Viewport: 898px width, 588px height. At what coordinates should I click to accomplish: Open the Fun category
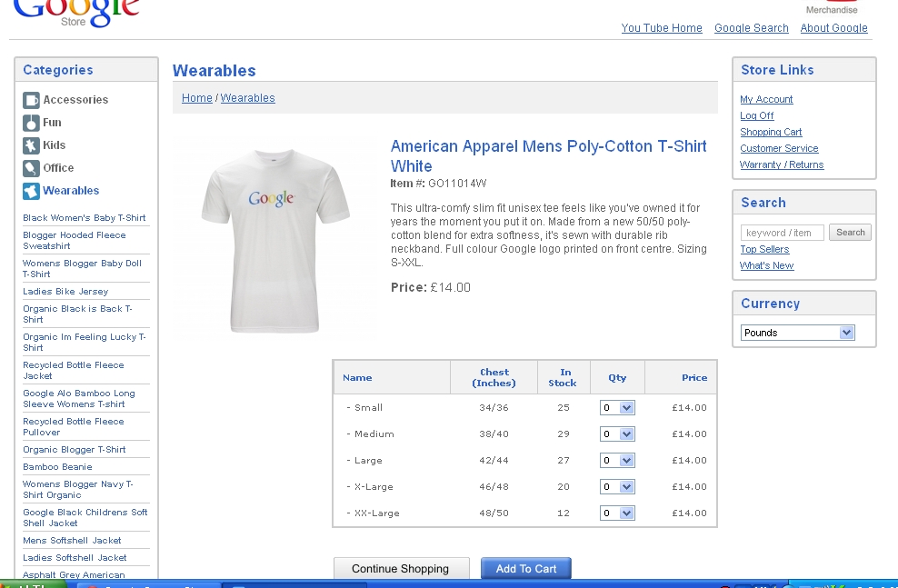pos(52,123)
